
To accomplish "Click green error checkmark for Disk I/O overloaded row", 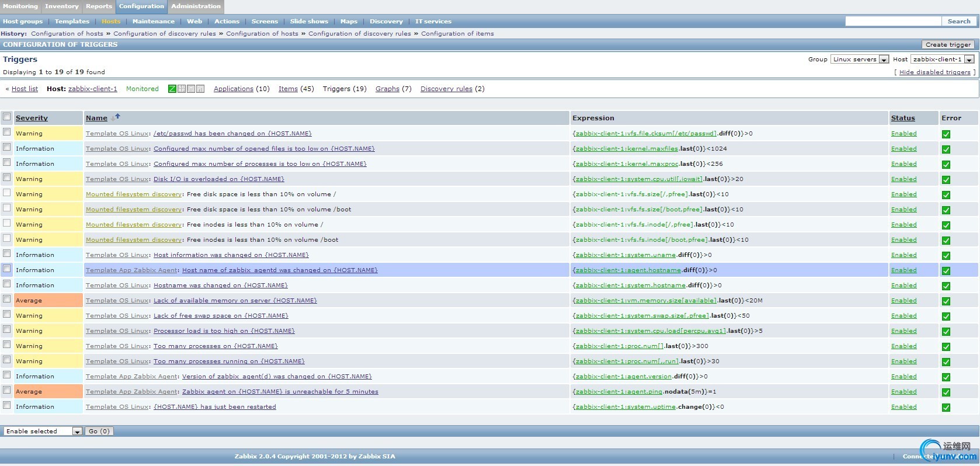I will coord(946,180).
